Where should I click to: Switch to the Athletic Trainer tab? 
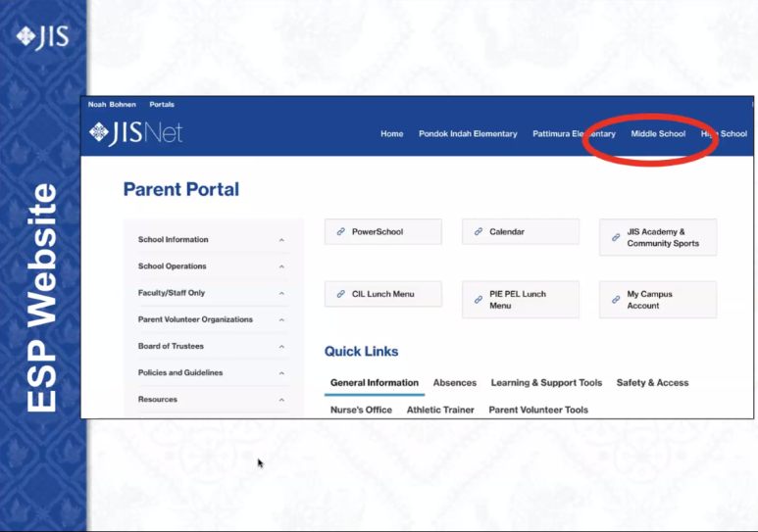[x=440, y=410]
